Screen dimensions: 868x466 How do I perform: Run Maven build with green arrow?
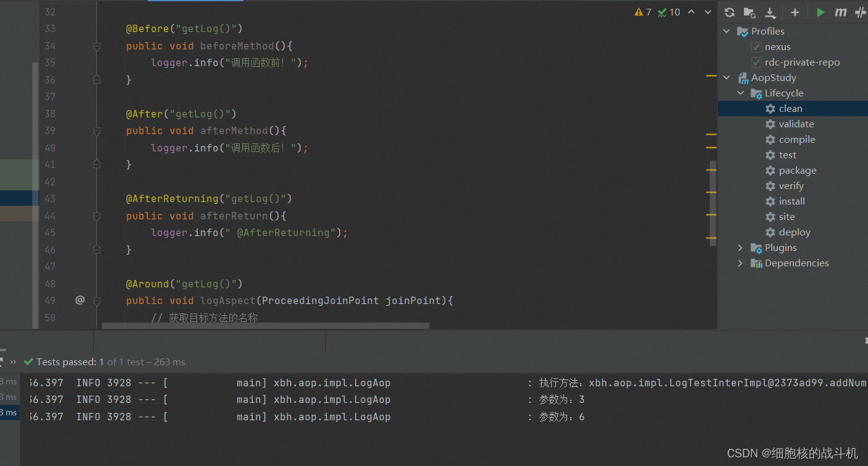point(820,12)
